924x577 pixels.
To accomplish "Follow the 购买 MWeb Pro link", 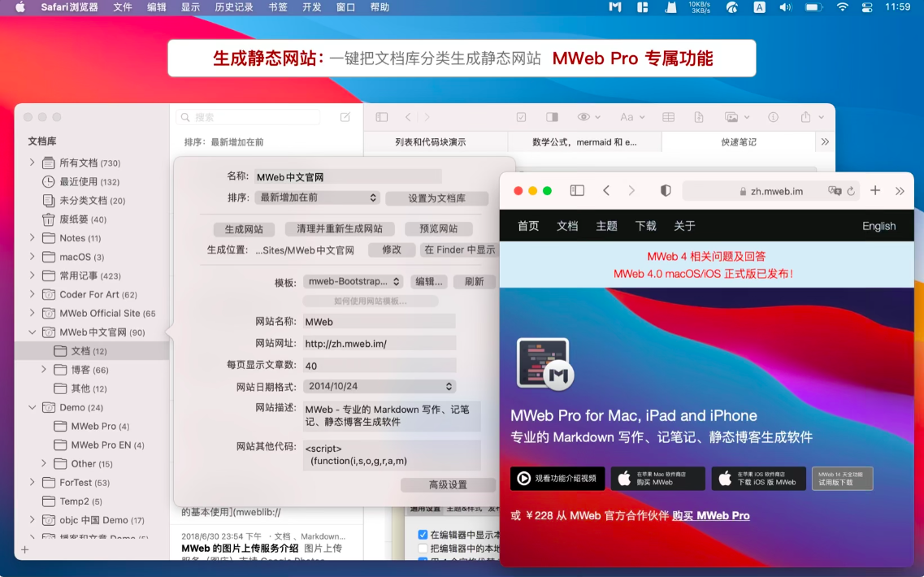I will tap(711, 515).
